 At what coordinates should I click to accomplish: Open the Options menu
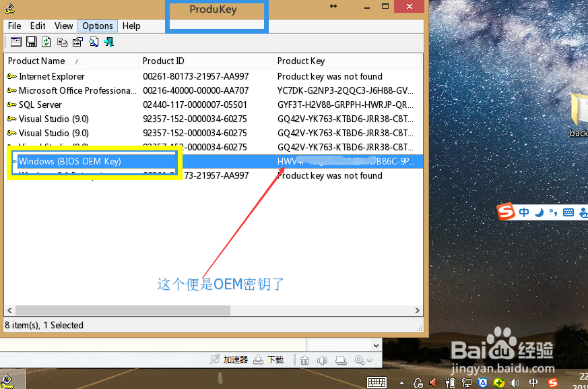pyautogui.click(x=97, y=26)
